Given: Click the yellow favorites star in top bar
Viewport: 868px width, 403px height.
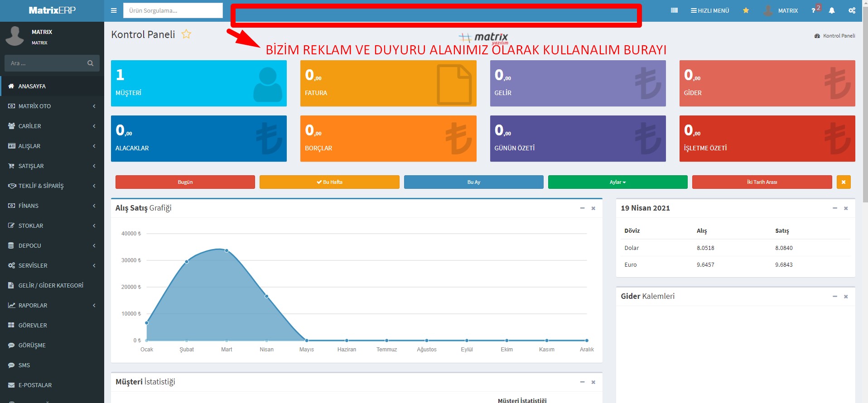Looking at the screenshot, I should 746,10.
